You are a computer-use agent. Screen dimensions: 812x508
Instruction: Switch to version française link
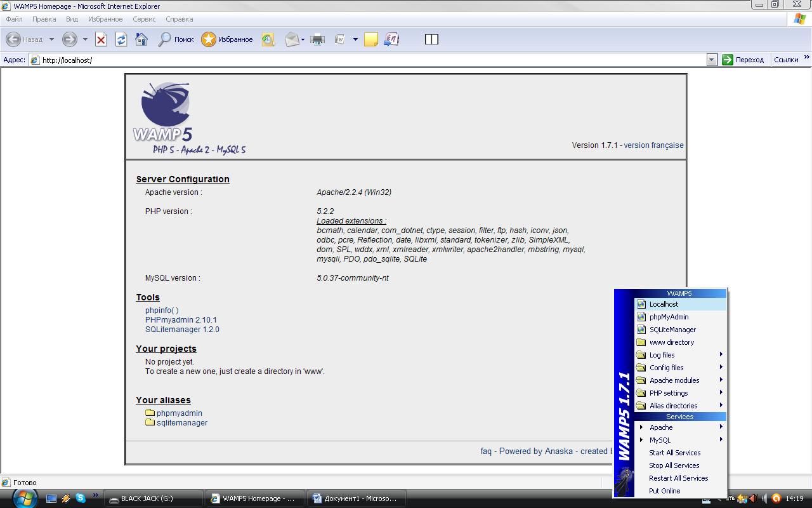coord(653,145)
